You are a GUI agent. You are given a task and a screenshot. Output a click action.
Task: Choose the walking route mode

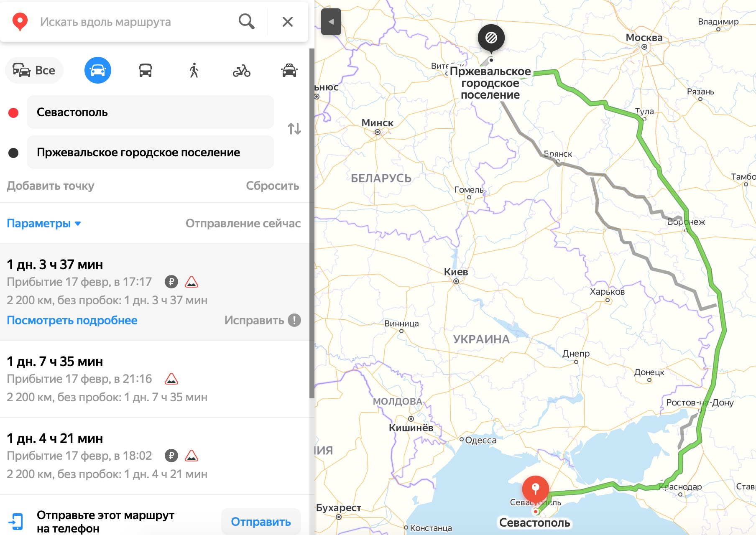coord(194,70)
